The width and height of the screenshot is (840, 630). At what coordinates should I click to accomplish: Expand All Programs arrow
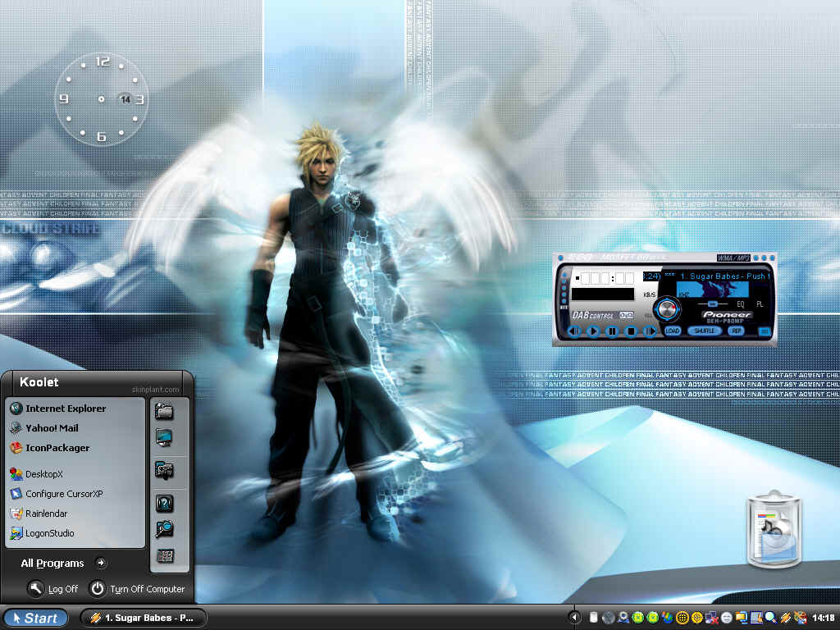pos(101,563)
